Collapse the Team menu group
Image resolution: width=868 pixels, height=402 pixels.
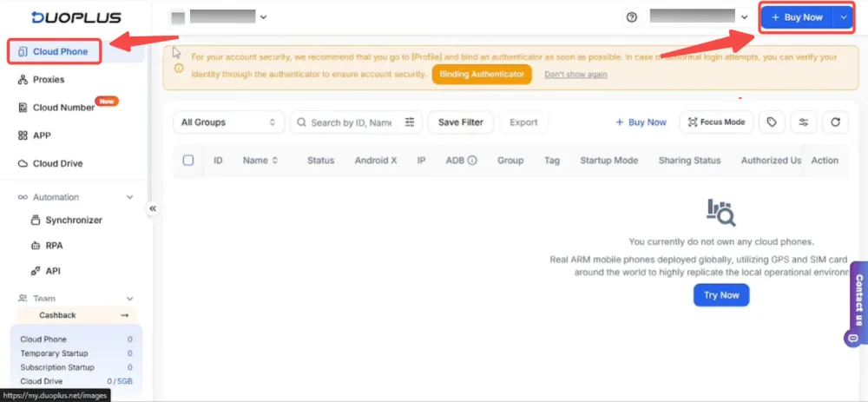tap(130, 299)
